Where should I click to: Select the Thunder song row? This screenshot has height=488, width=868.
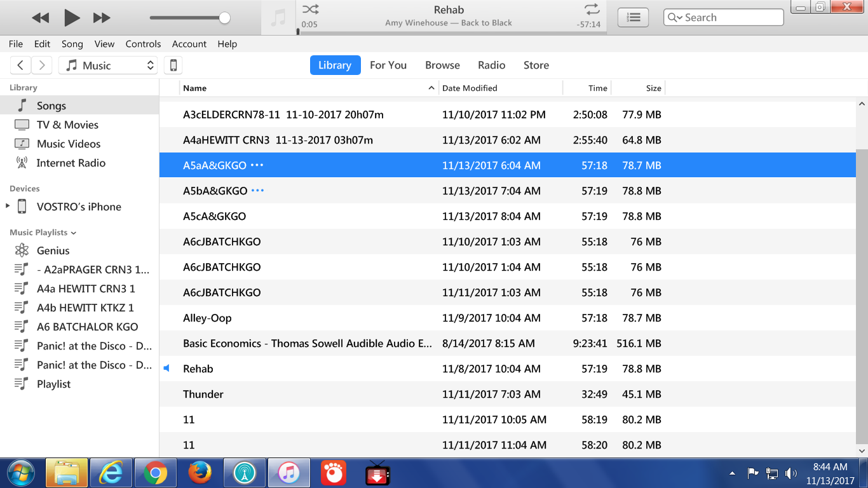[508, 394]
